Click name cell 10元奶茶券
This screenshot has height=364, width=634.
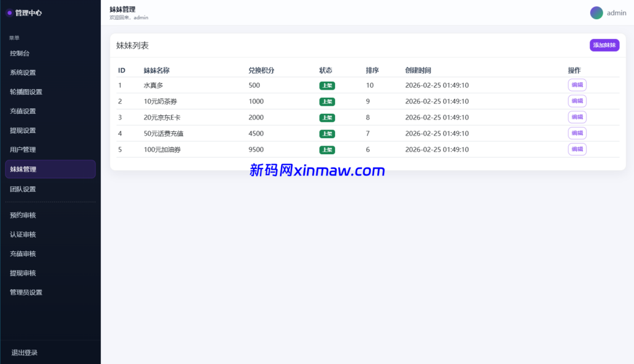pos(160,102)
